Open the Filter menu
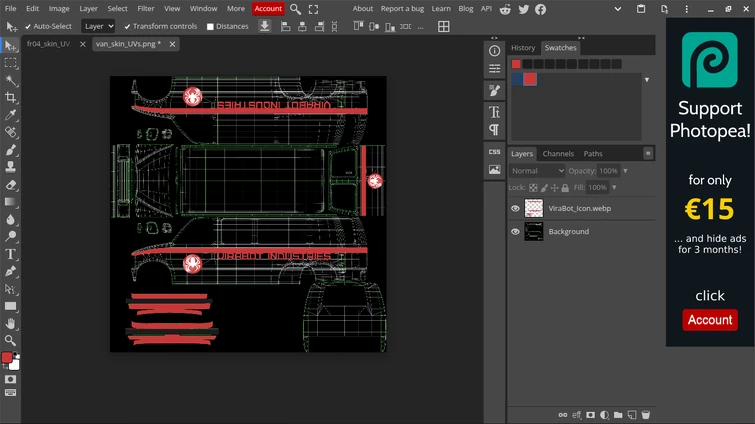 point(146,9)
